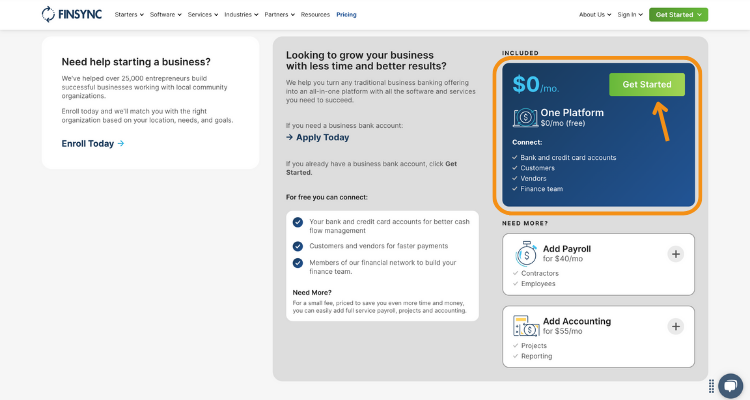Click the One Platform laptop icon
Screen dimensions: 750x400
[x=525, y=117]
